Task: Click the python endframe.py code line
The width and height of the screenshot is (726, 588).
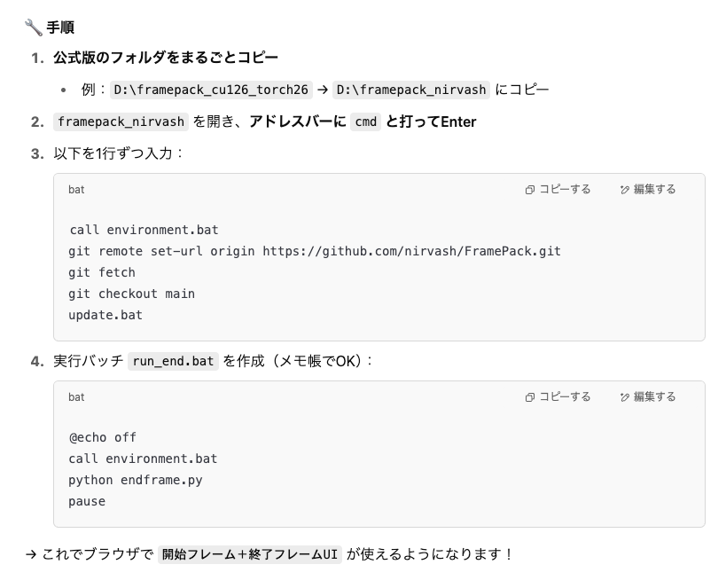Action: click(x=136, y=480)
